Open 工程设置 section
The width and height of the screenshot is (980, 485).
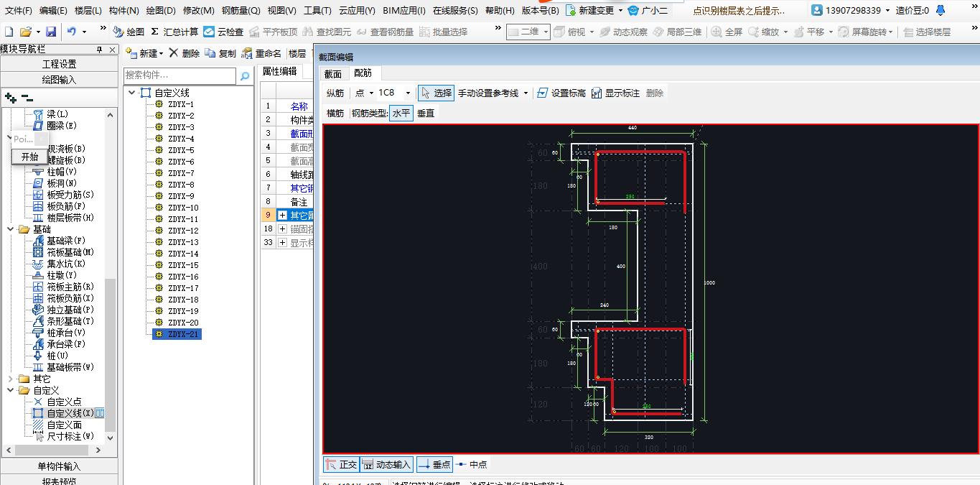(60, 64)
